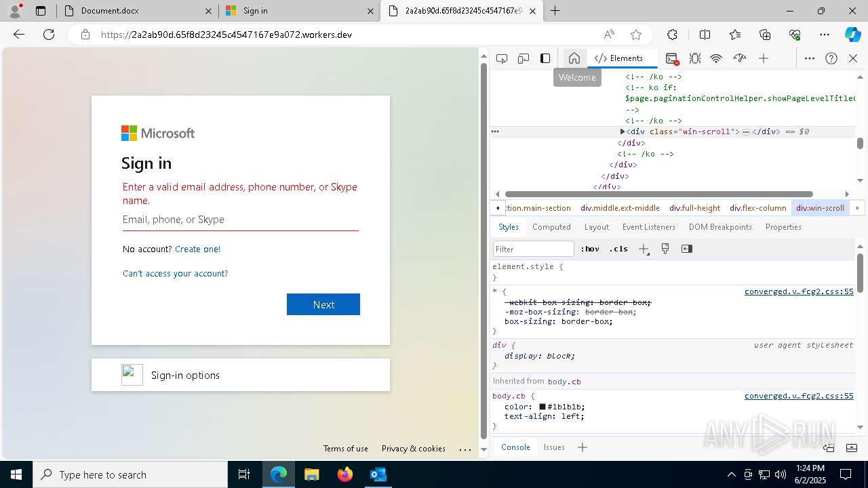Click the page footer ellipsis more options
This screenshot has height=488, width=868.
pos(465,449)
